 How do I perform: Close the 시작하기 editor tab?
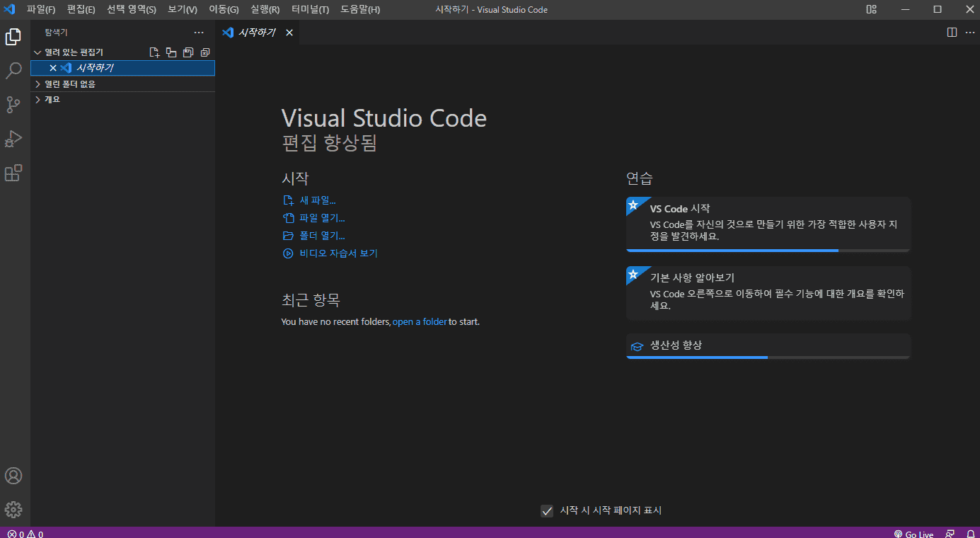(289, 33)
